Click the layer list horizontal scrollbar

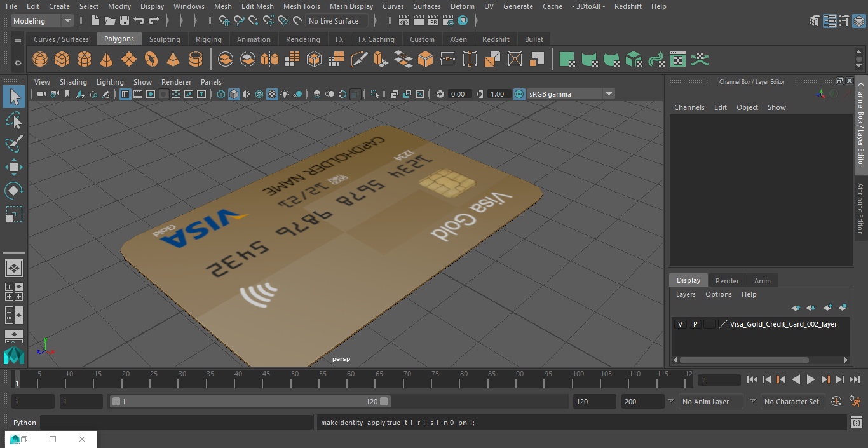coord(744,360)
